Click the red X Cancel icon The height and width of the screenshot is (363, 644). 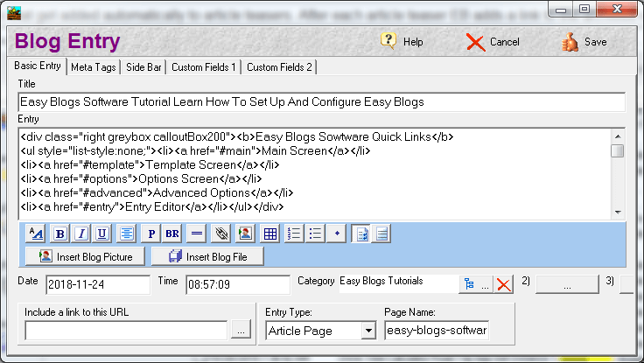(x=476, y=42)
